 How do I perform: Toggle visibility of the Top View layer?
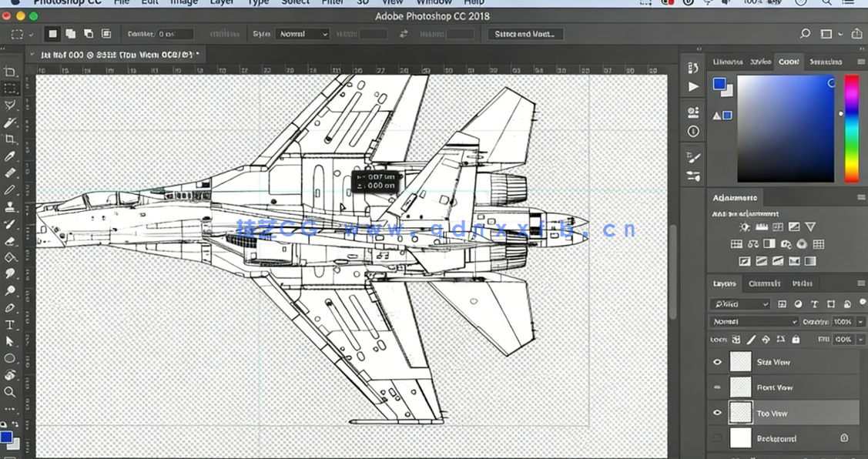(718, 414)
